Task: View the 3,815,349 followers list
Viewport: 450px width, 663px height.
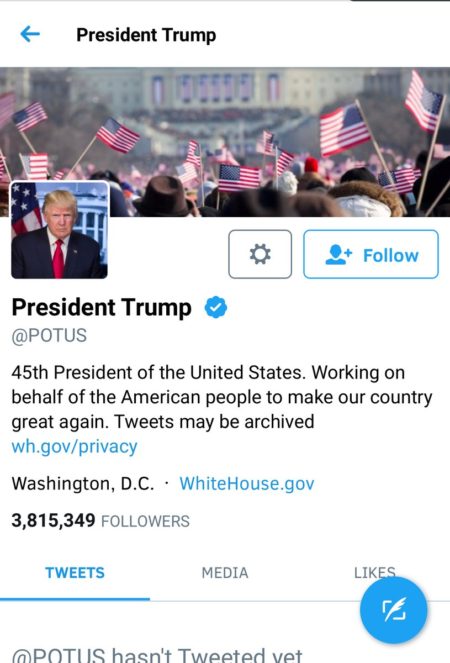Action: click(100, 521)
